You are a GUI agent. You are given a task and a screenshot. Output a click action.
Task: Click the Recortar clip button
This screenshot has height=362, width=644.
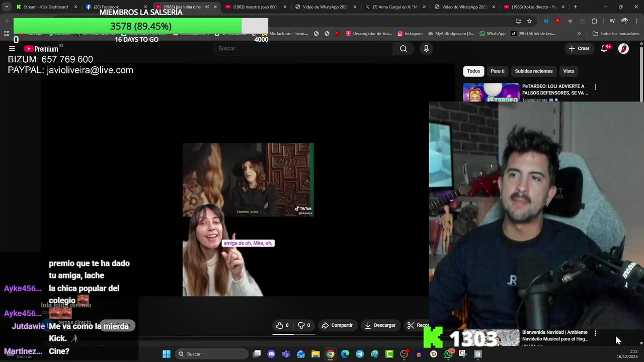click(x=417, y=325)
